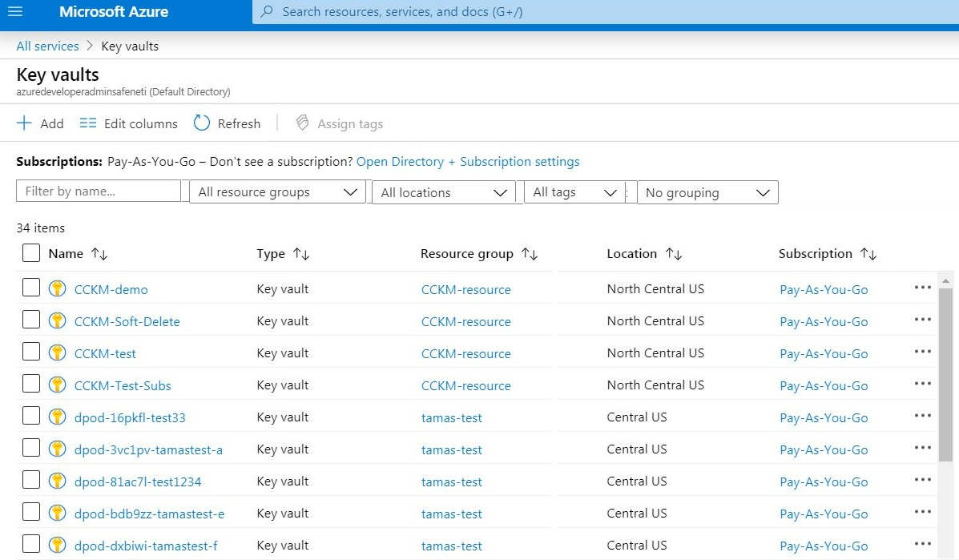Check the box for CCKM-test vault
Viewport: 959px width, 560px height.
31,353
